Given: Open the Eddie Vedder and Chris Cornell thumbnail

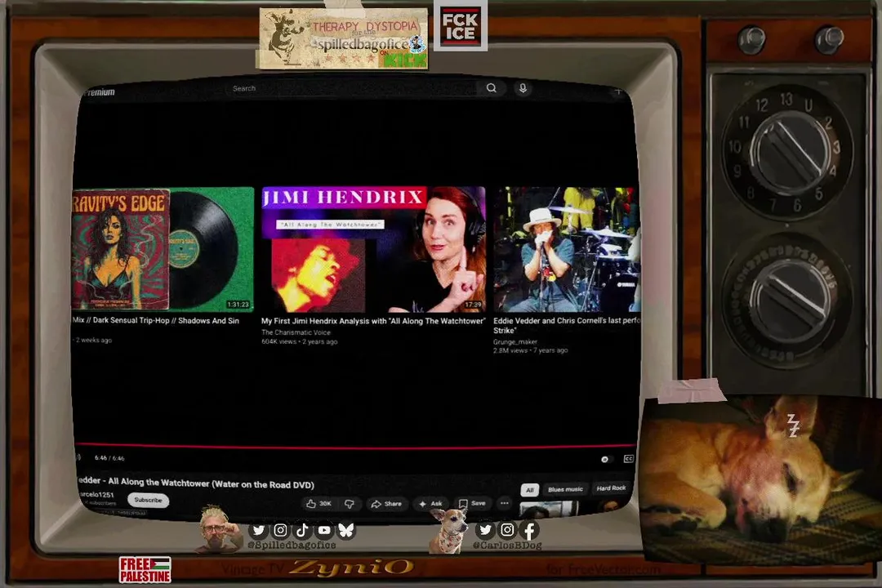Looking at the screenshot, I should pos(567,249).
